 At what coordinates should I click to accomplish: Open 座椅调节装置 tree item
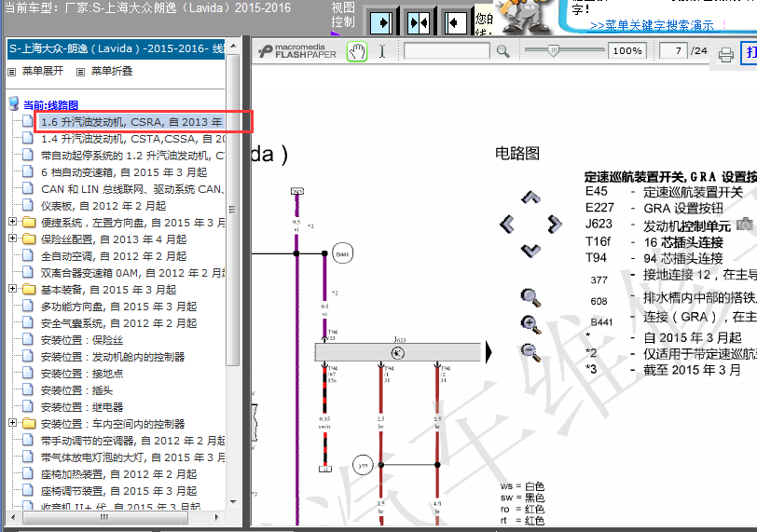click(118, 491)
